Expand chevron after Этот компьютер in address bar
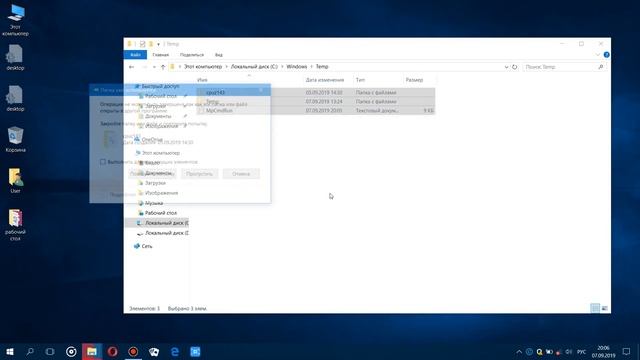The height and width of the screenshot is (360, 640). tap(227, 67)
